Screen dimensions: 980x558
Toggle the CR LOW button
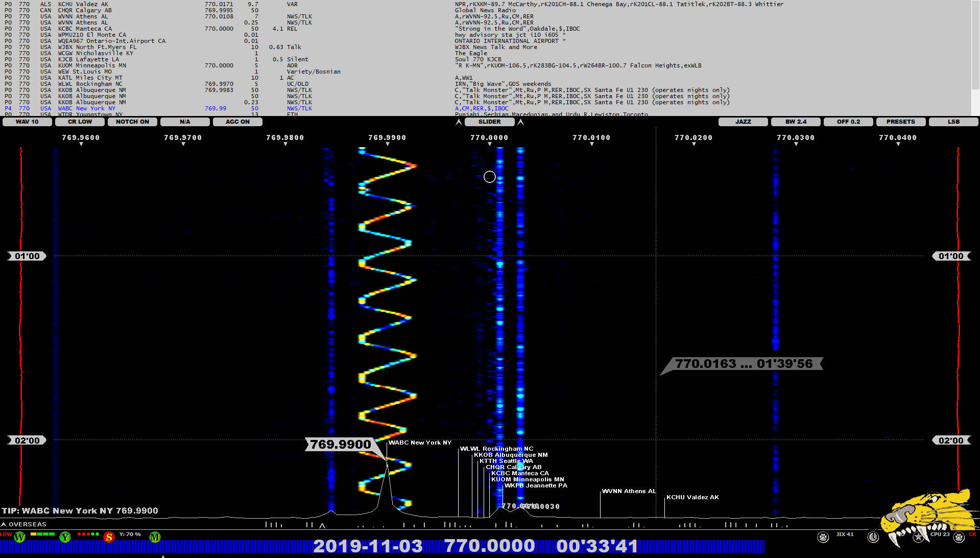click(x=80, y=122)
